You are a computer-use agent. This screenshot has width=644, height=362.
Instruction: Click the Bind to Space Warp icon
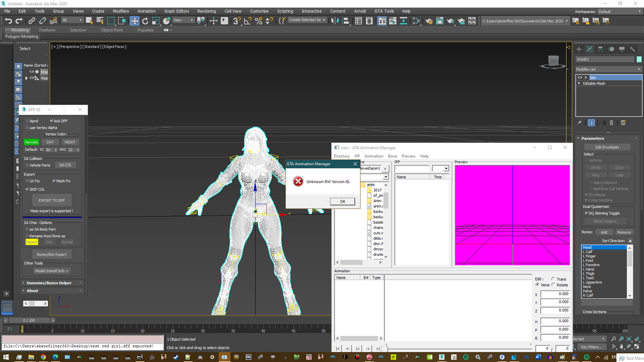click(53, 21)
